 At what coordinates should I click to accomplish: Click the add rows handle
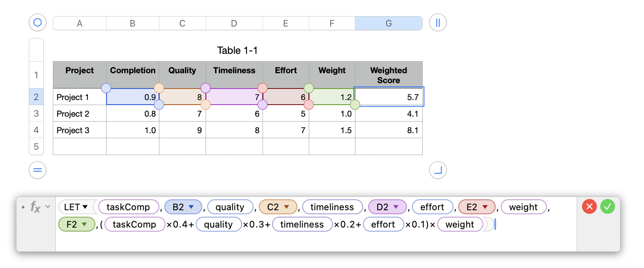[37, 170]
